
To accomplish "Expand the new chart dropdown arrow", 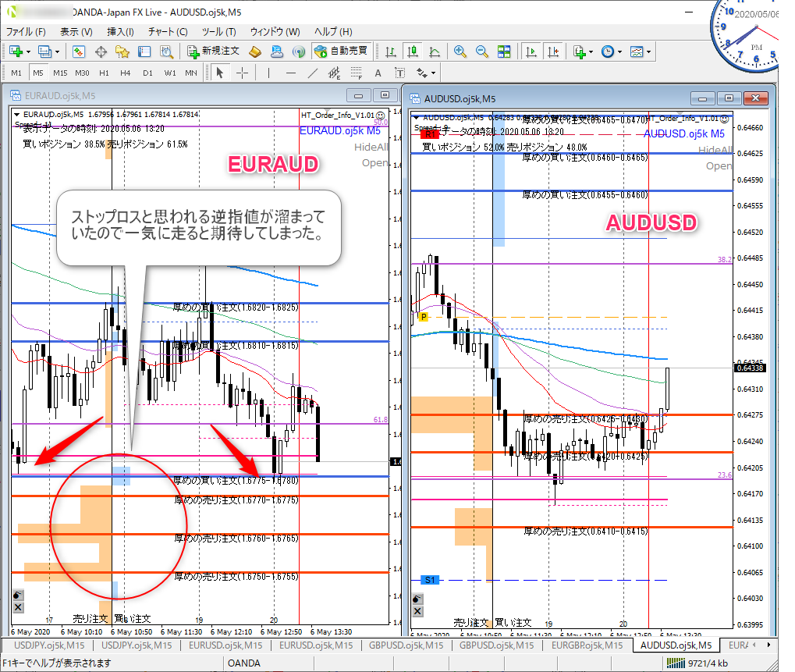I will pos(29,52).
